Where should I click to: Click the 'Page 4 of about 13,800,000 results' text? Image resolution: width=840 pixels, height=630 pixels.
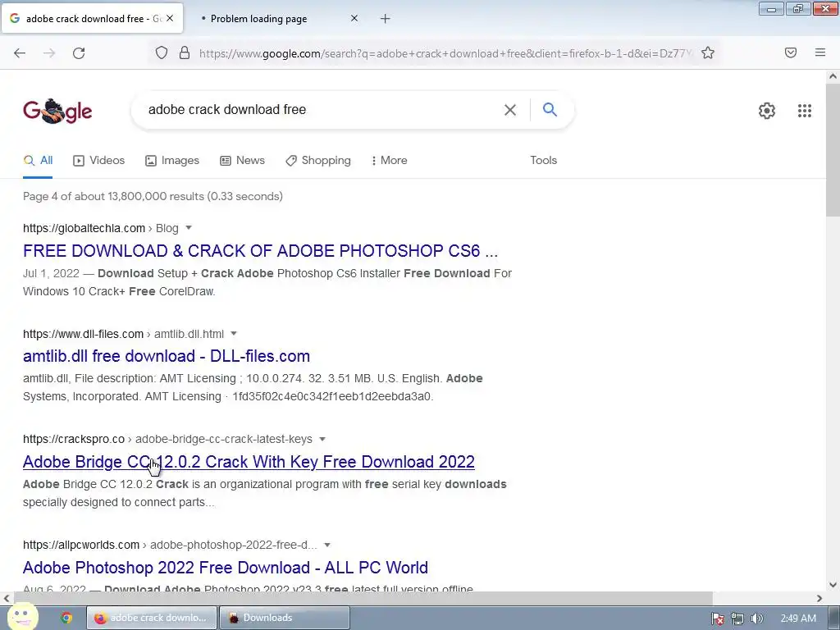(153, 197)
